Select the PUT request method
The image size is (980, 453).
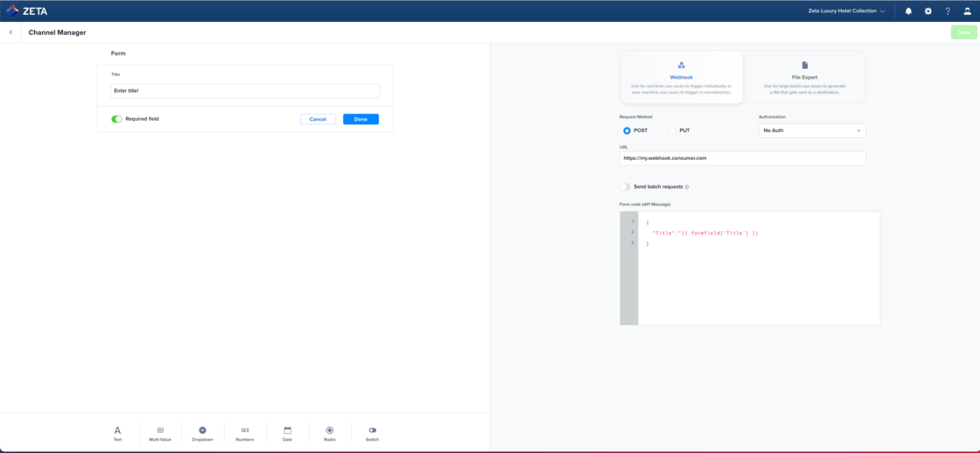coord(674,130)
